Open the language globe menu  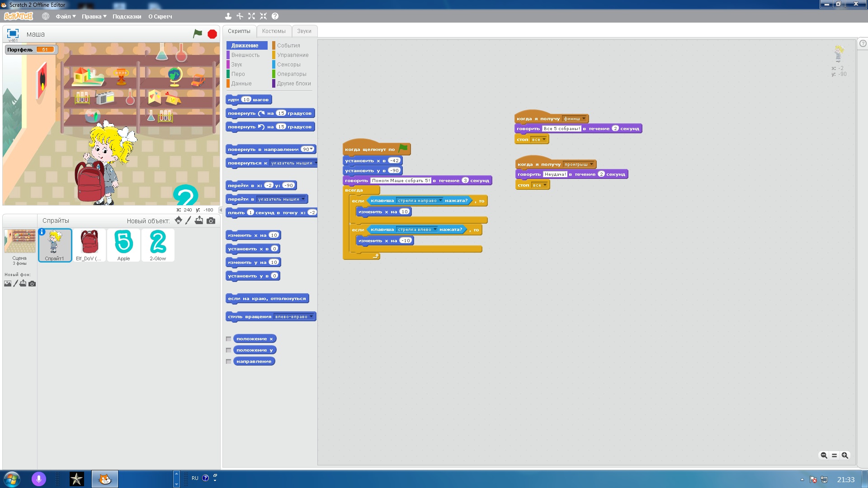coord(46,16)
